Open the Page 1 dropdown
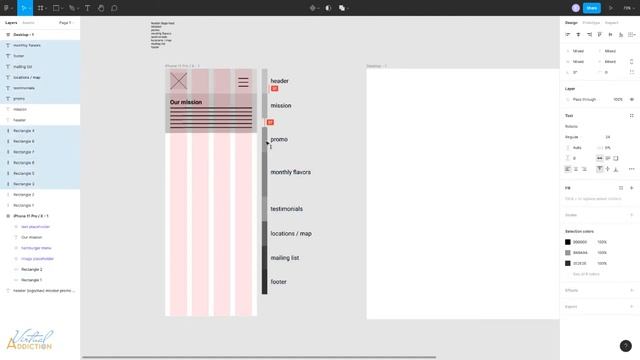The image size is (640, 360). click(x=66, y=23)
